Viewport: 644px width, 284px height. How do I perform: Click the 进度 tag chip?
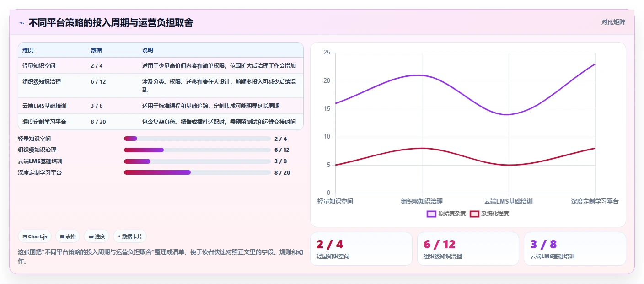pos(97,236)
